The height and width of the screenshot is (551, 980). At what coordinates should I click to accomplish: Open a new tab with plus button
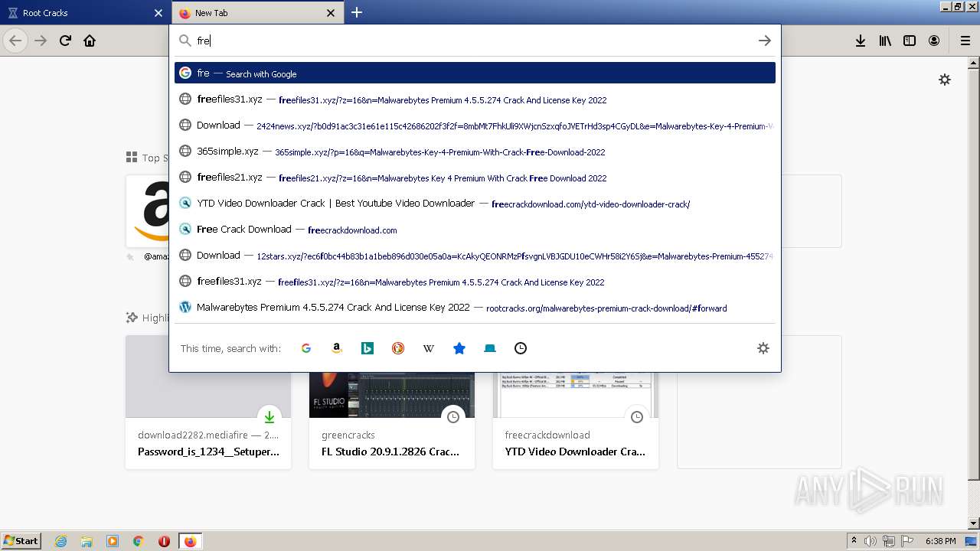click(x=357, y=12)
